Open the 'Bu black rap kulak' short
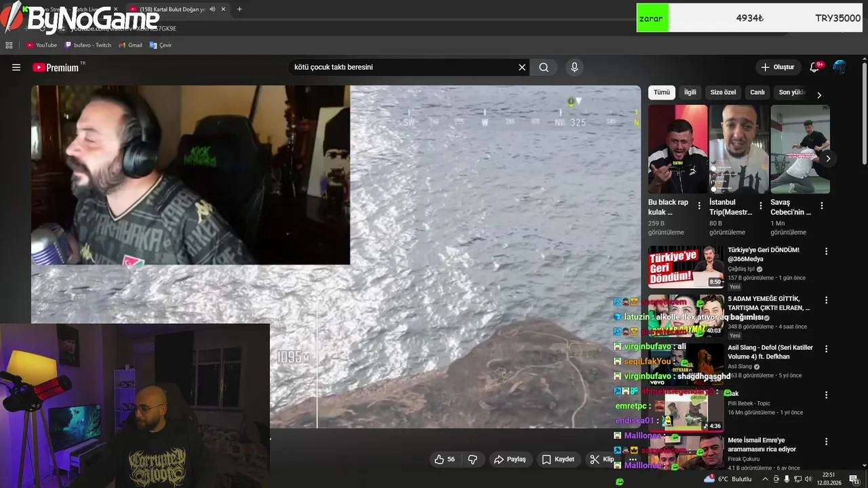Screen dimensions: 868x488 coord(677,149)
